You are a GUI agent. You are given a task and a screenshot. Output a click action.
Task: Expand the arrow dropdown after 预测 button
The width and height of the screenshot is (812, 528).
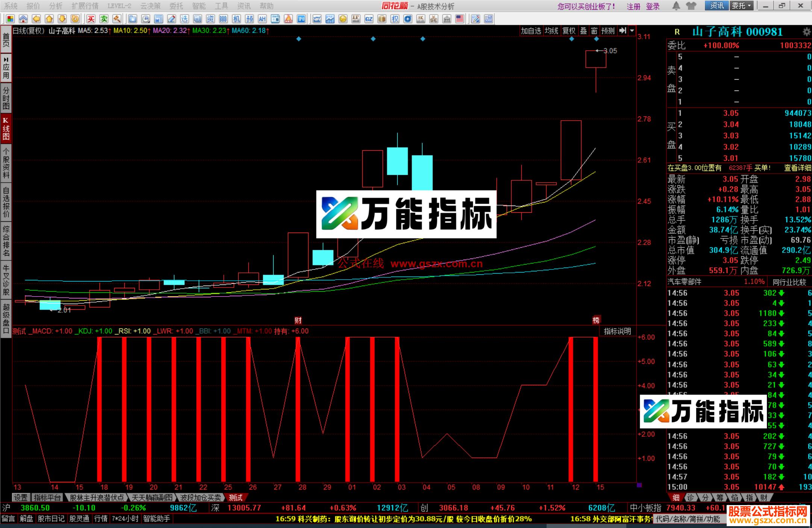(x=632, y=32)
